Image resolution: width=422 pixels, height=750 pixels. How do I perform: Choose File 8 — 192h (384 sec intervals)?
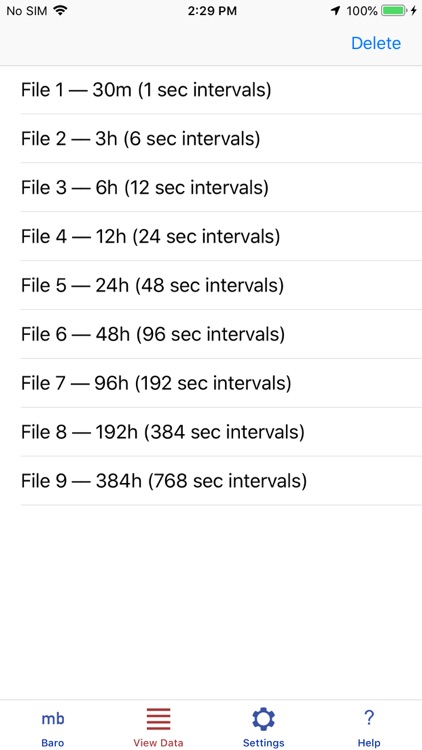pyautogui.click(x=211, y=432)
